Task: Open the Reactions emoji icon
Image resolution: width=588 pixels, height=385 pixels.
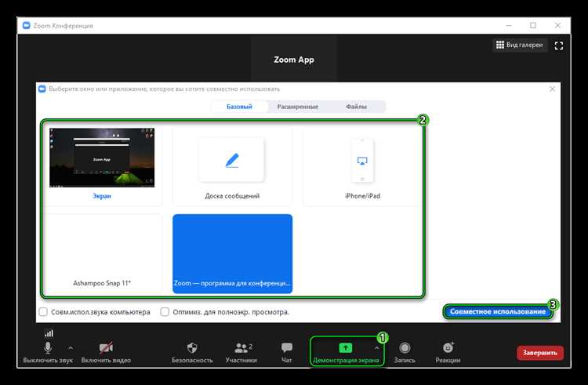Action: pyautogui.click(x=448, y=347)
